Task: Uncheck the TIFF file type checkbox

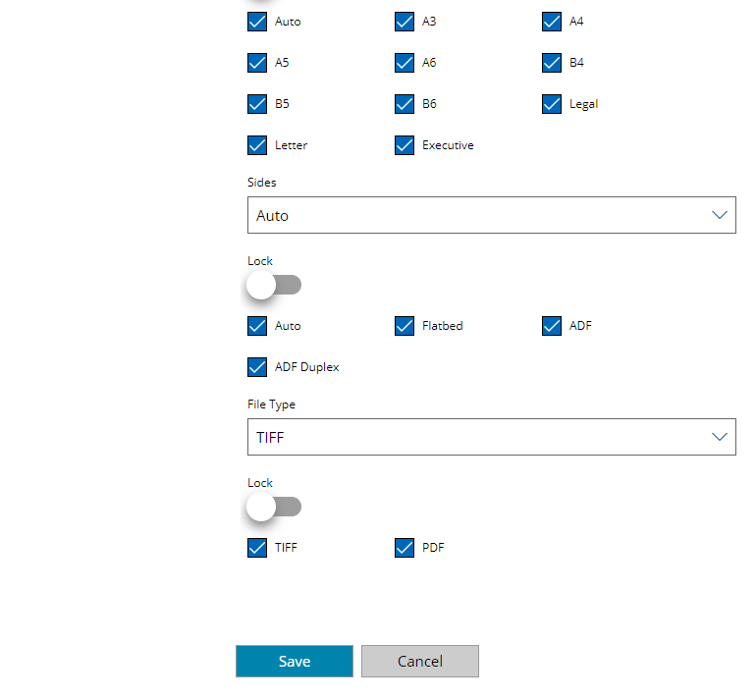Action: [x=257, y=548]
